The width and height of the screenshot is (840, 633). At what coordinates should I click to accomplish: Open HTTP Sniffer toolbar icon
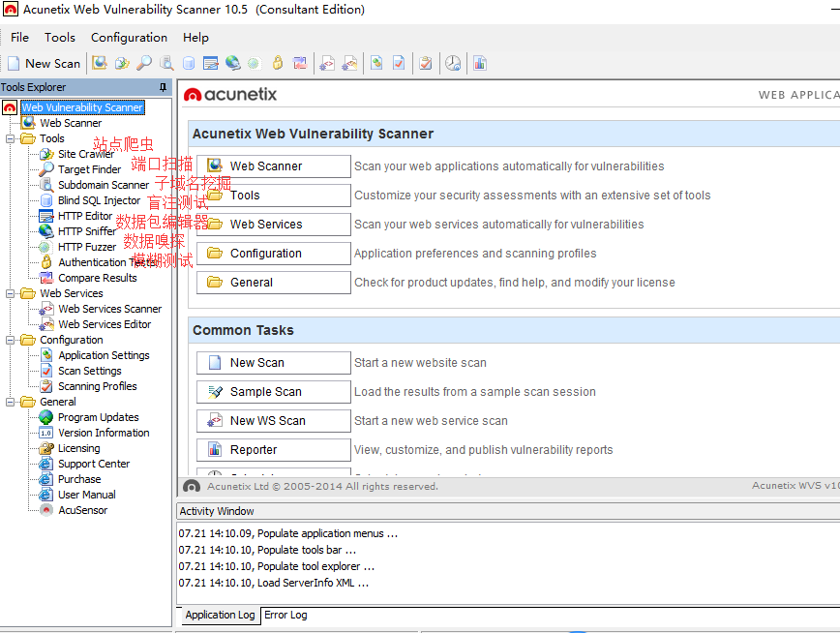232,63
